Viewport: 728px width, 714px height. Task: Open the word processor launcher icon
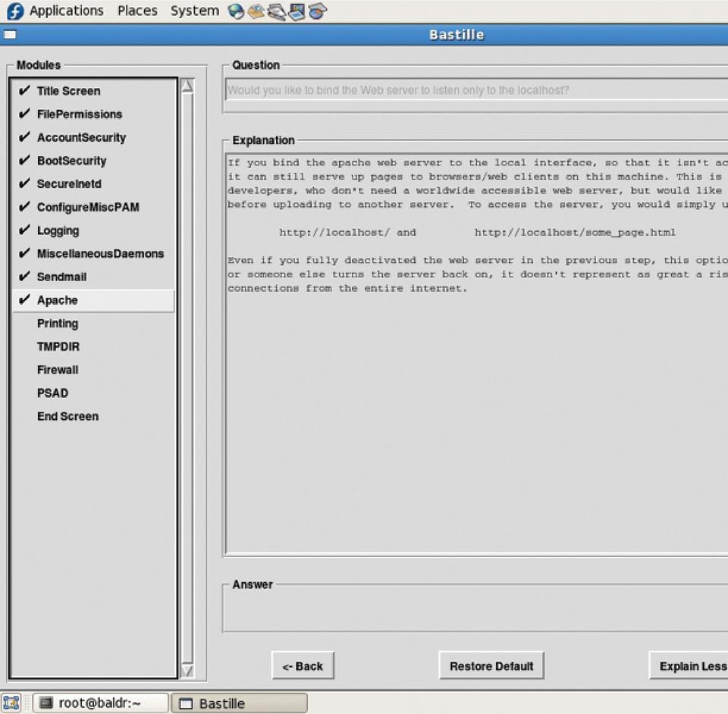[276, 11]
